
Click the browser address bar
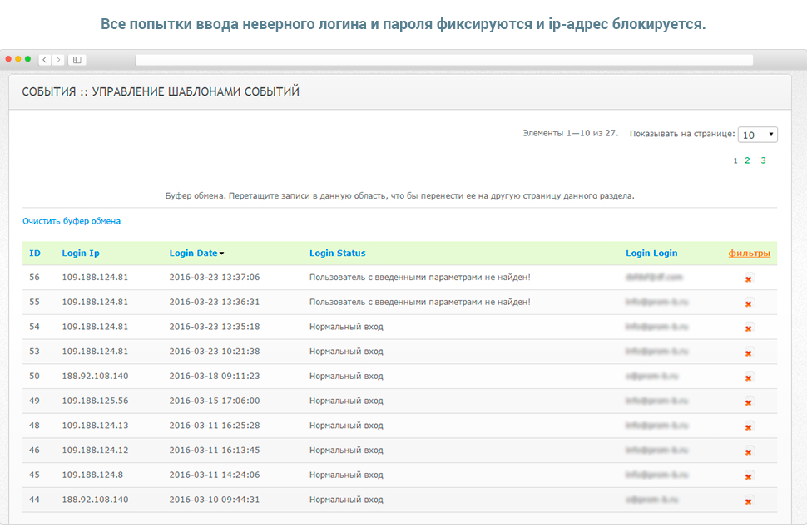[x=443, y=60]
